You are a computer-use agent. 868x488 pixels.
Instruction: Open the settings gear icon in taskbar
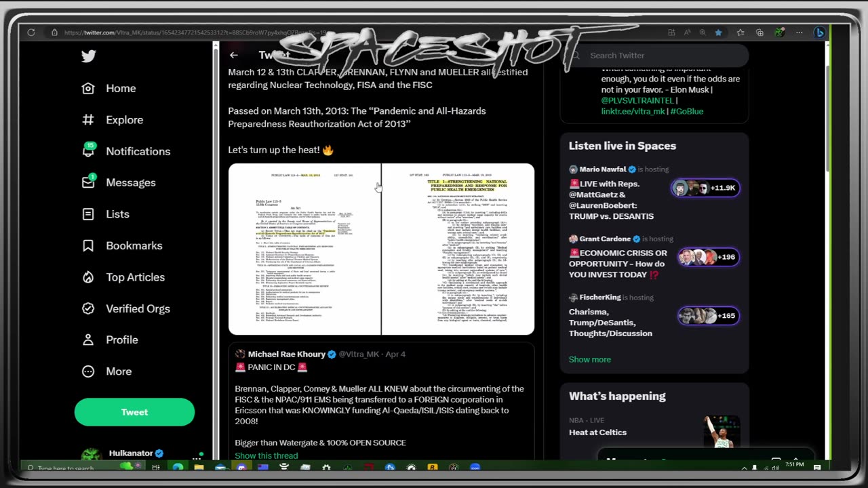[326, 468]
